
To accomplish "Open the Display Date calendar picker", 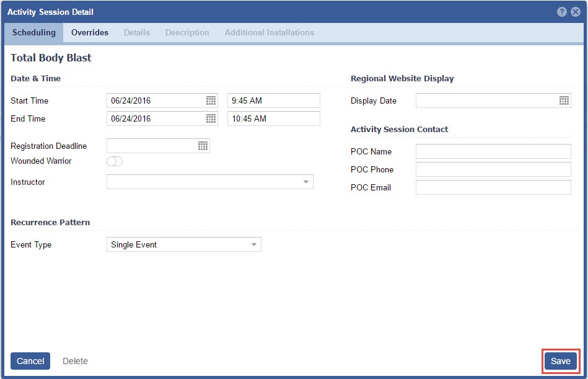I will point(564,100).
